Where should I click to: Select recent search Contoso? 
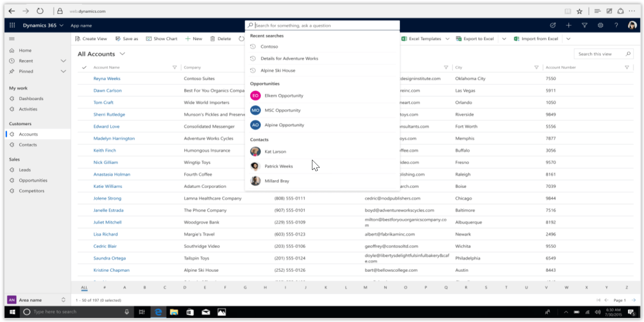[322, 46]
